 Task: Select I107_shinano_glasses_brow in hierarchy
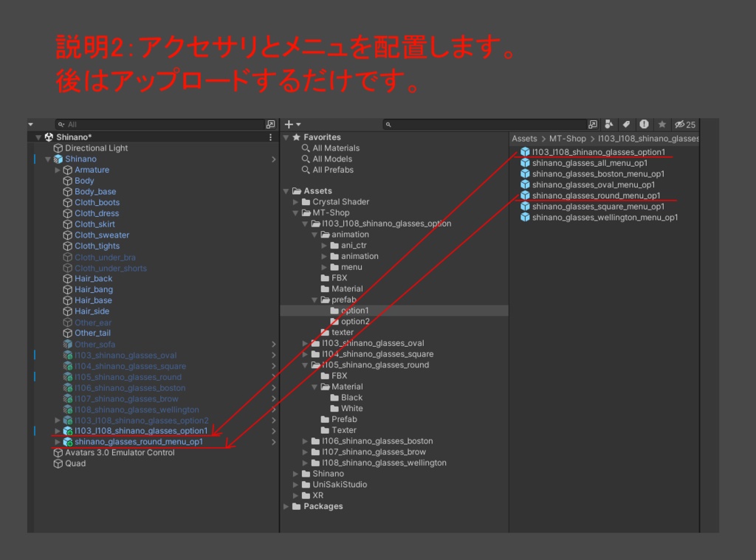click(x=120, y=398)
